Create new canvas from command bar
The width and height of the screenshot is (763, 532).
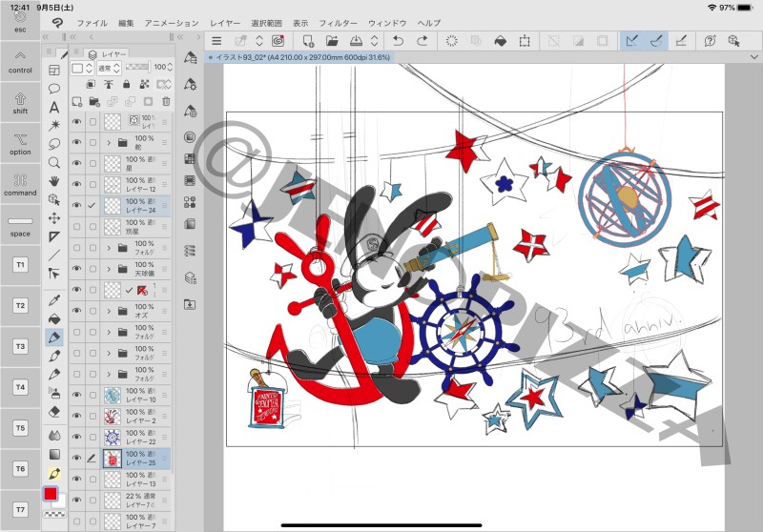click(x=308, y=41)
